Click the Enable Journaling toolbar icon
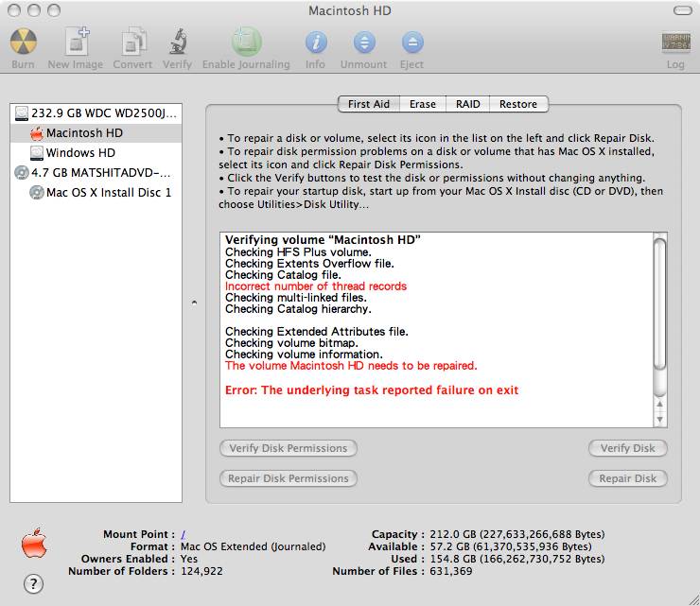This screenshot has height=606, width=700. [247, 42]
